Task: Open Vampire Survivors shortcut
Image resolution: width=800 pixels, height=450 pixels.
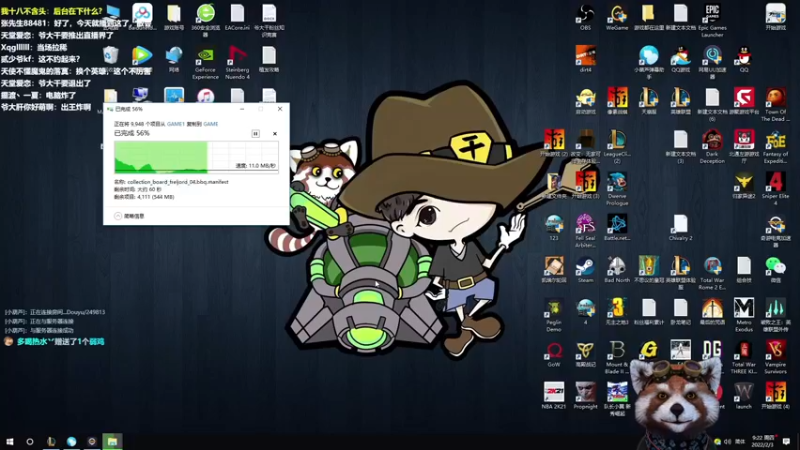Action: [776, 351]
